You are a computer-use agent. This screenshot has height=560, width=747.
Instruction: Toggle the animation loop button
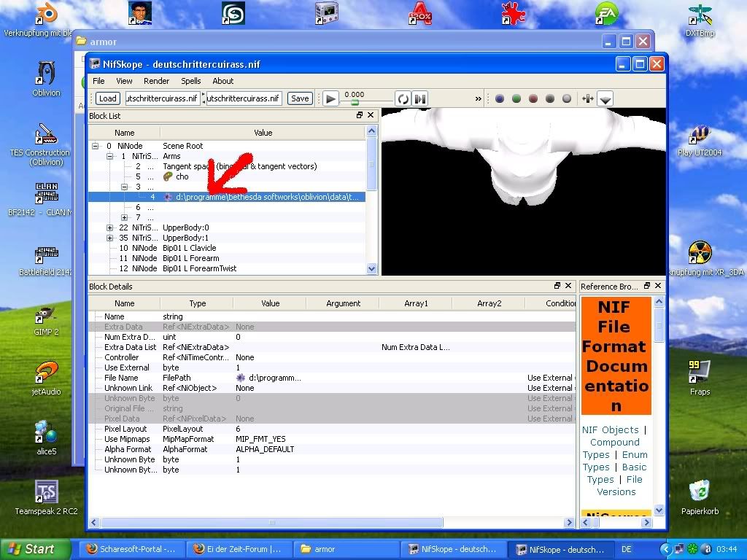[403, 98]
